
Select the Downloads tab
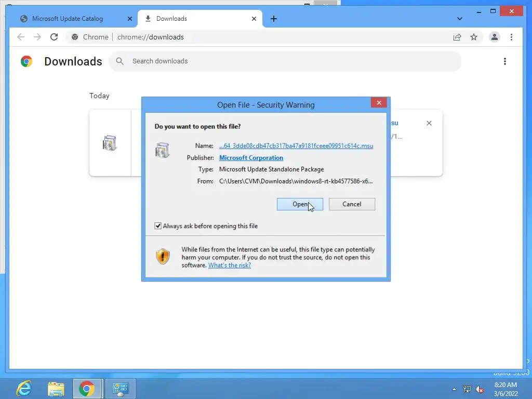[171, 19]
